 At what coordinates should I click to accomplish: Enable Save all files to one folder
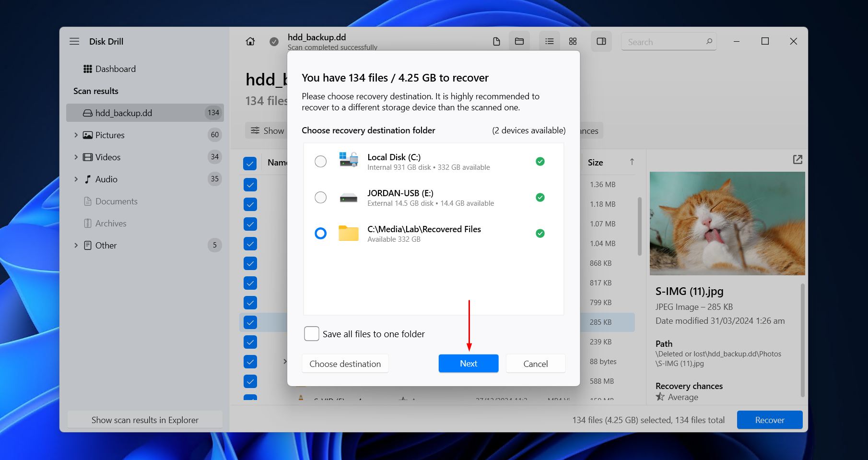(311, 333)
